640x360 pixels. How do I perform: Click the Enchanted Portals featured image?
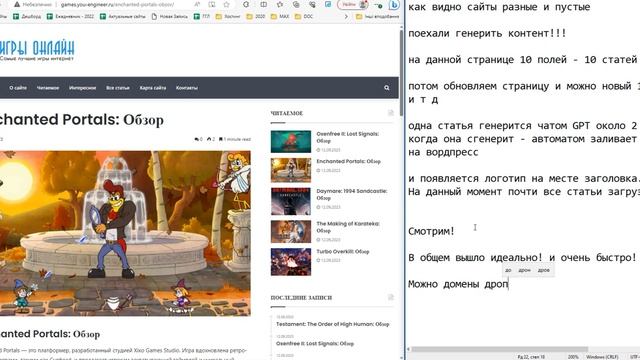[125, 233]
